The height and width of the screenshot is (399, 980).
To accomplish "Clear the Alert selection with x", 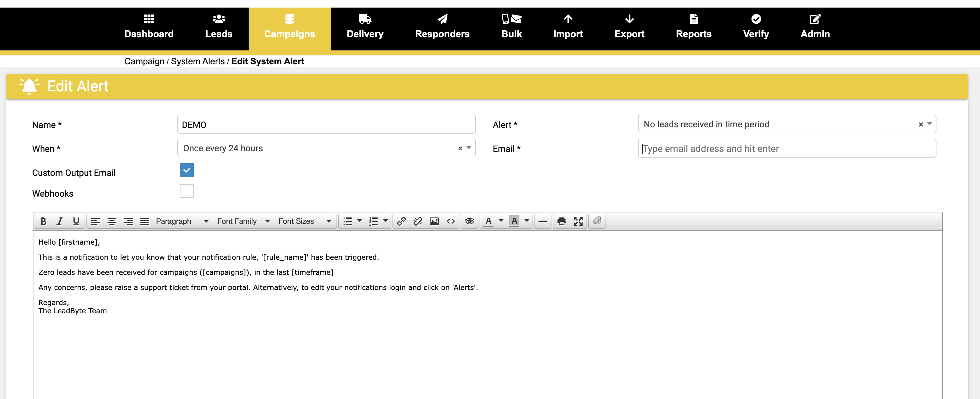I will [x=921, y=124].
